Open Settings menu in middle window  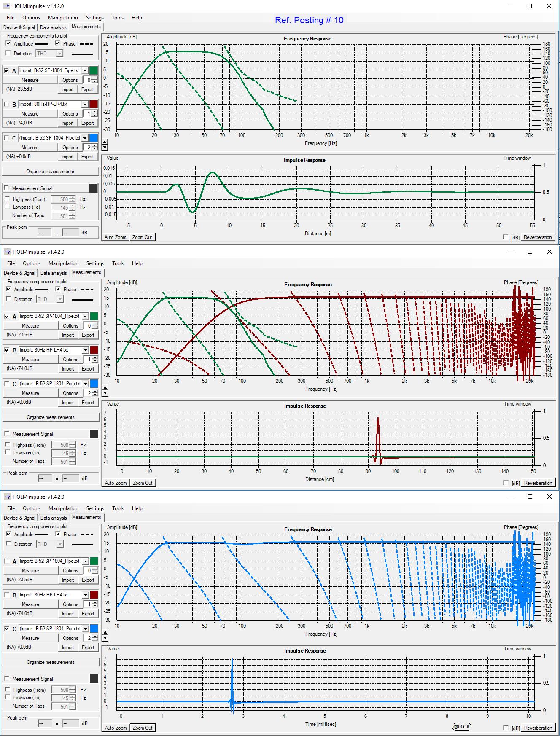coord(95,263)
